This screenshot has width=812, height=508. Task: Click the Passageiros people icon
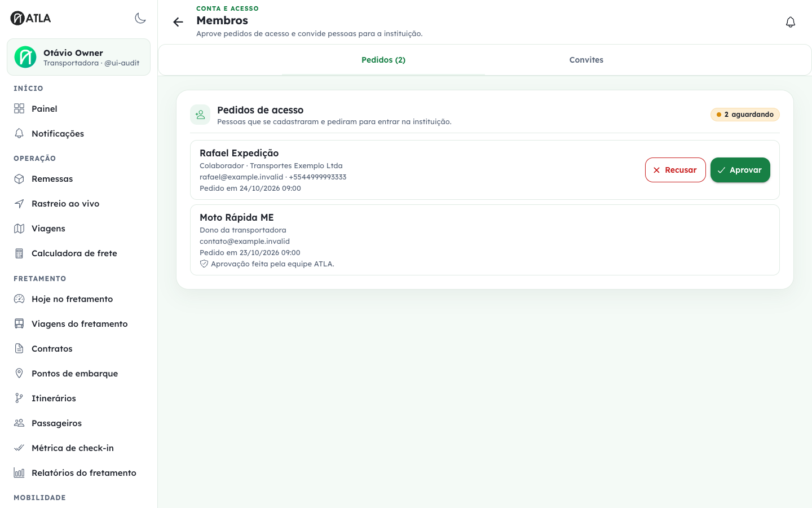point(19,423)
